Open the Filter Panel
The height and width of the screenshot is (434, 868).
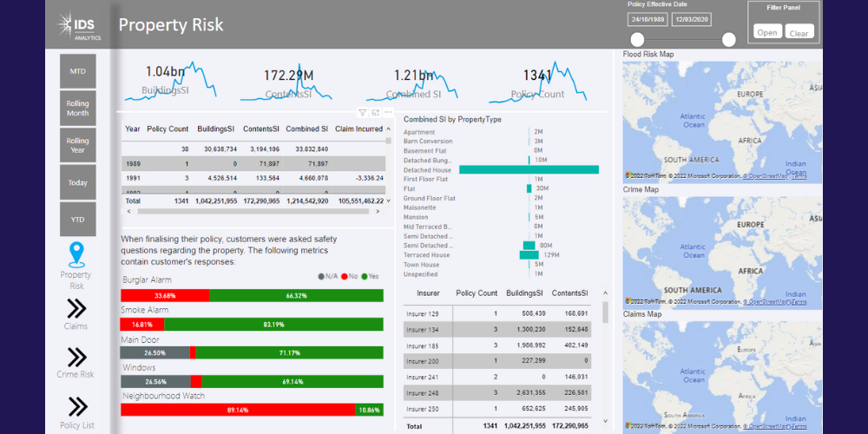766,32
